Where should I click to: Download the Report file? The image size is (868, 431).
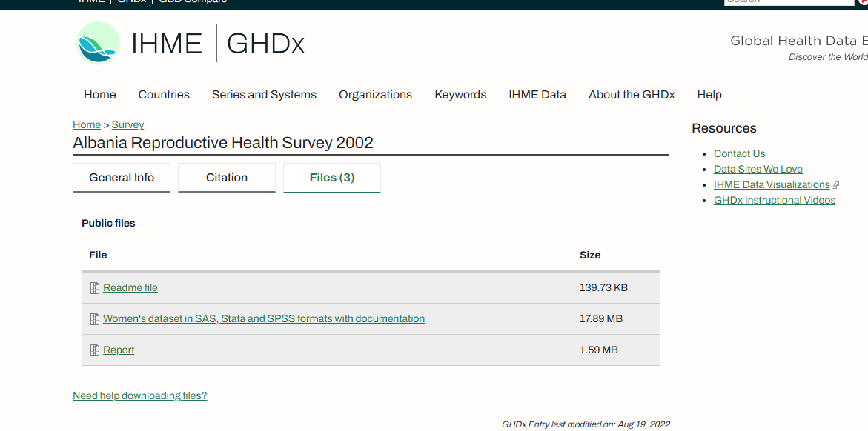(119, 350)
